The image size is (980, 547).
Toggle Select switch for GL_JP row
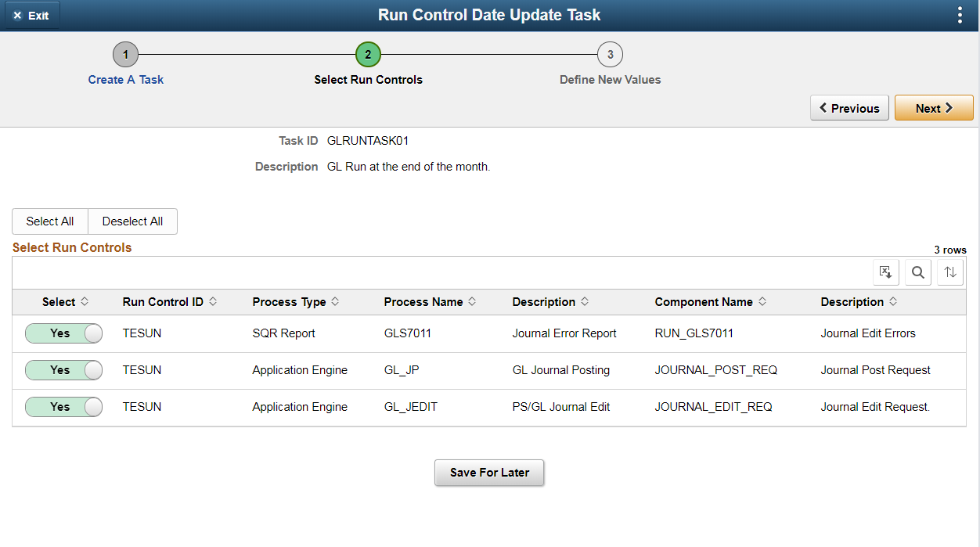[63, 370]
